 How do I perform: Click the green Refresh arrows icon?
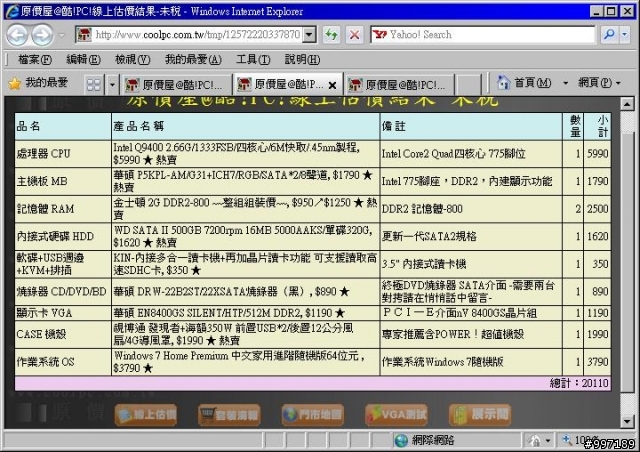331,35
